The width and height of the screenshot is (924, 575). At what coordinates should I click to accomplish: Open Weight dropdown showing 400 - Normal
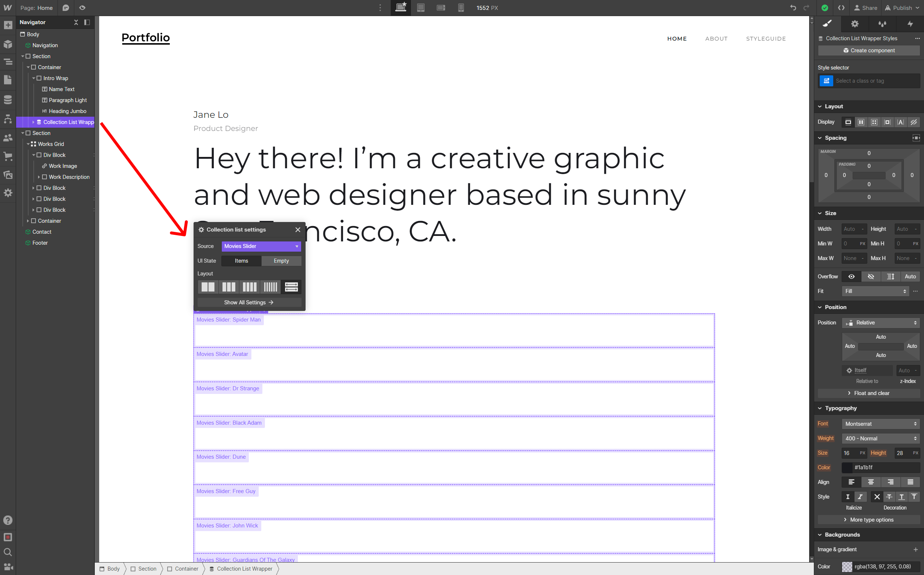tap(880, 439)
